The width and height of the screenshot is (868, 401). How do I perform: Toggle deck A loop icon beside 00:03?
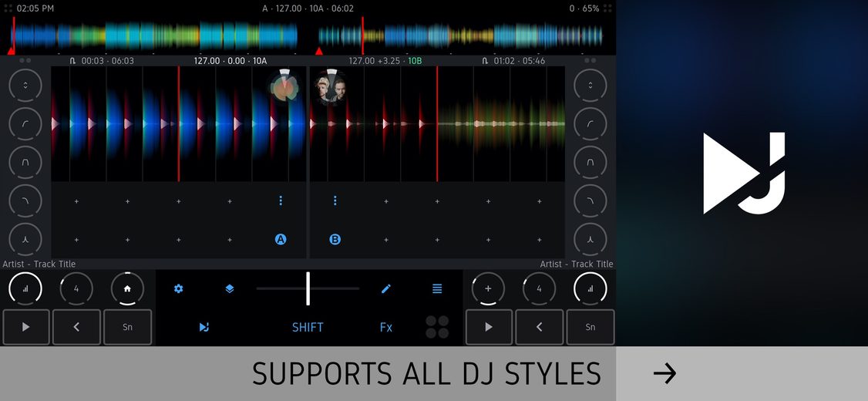tap(72, 61)
